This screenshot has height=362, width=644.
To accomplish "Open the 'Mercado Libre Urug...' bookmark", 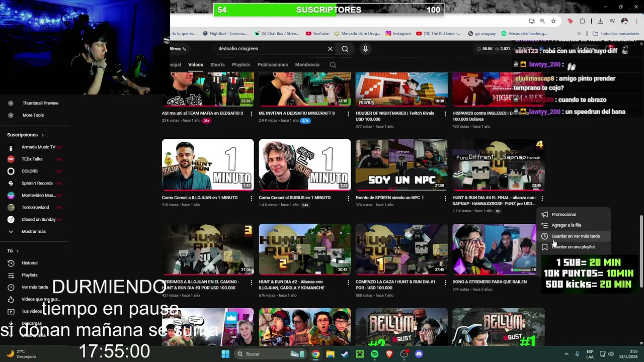I will coord(356,34).
